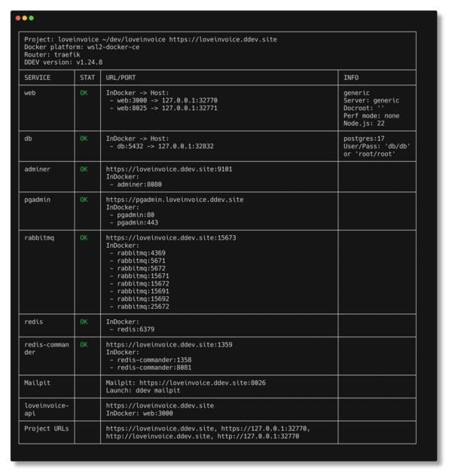Screen dimensions: 452x476
Task: Select the redis service name
Action: coord(33,322)
